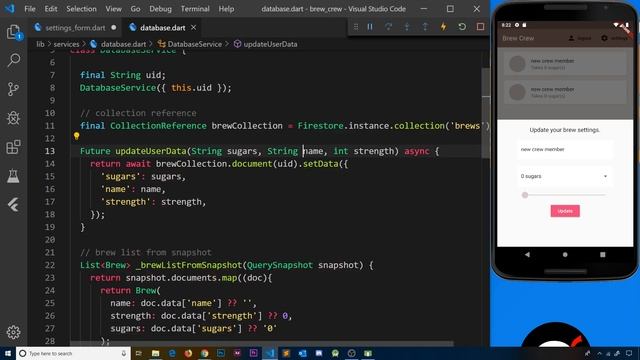
Task: Open the 0 sugars dropdown in emulator
Action: tap(564, 176)
